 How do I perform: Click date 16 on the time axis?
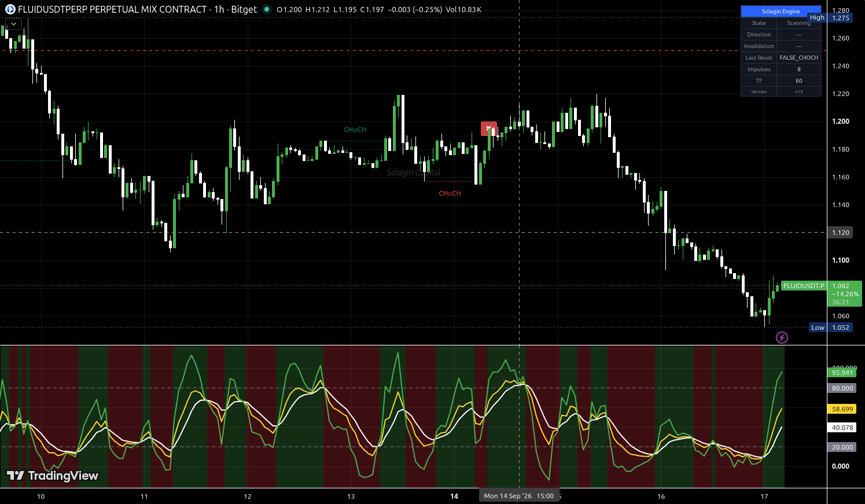[x=661, y=496]
